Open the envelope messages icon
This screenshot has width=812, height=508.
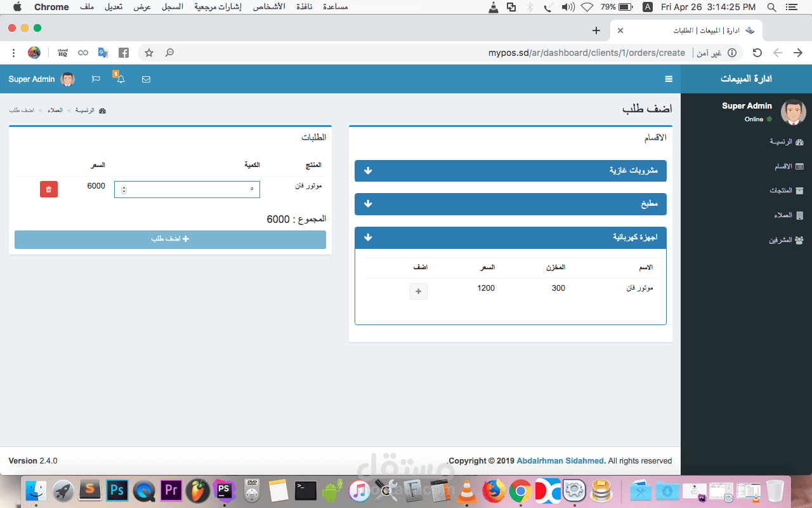(x=146, y=79)
